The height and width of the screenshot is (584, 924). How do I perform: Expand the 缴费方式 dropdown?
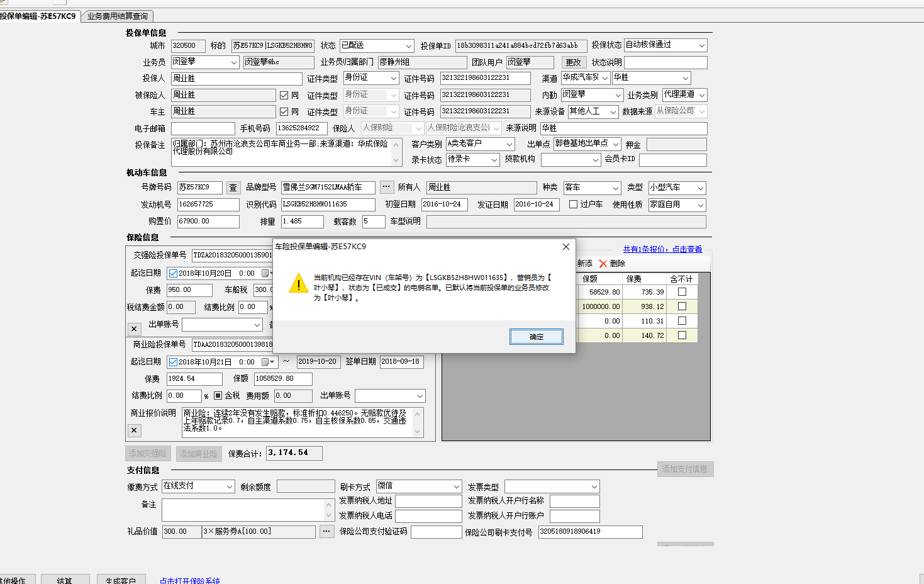[x=229, y=486]
